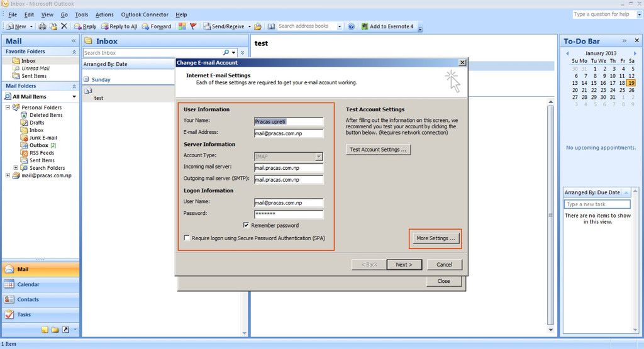Click the Outgoing mail server SMTP field
The height and width of the screenshot is (349, 644).
[x=288, y=179]
